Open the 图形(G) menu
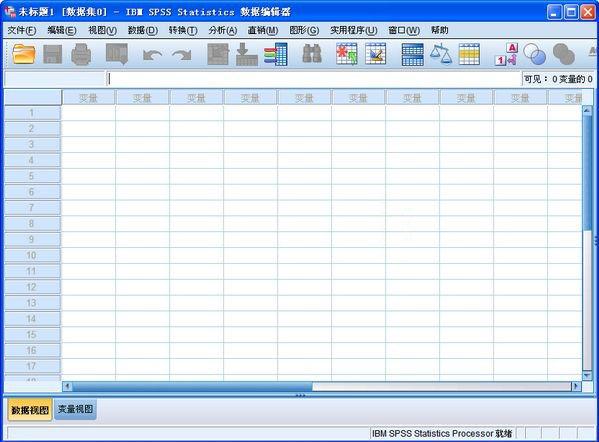The width and height of the screenshot is (599, 442). pyautogui.click(x=304, y=30)
